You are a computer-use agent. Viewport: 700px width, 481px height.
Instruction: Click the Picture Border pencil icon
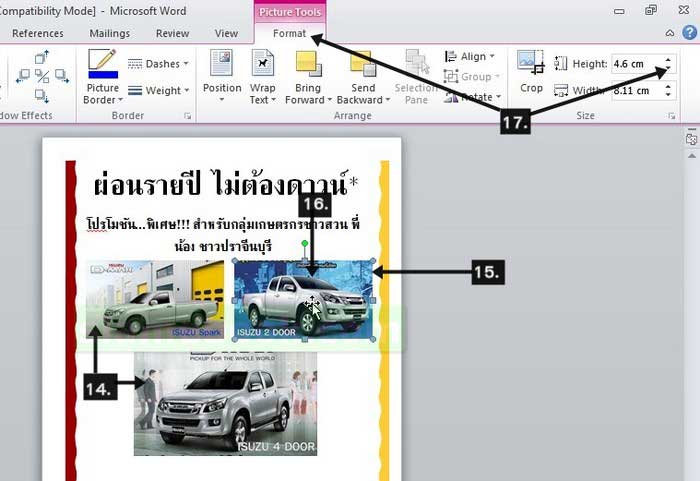tap(103, 64)
